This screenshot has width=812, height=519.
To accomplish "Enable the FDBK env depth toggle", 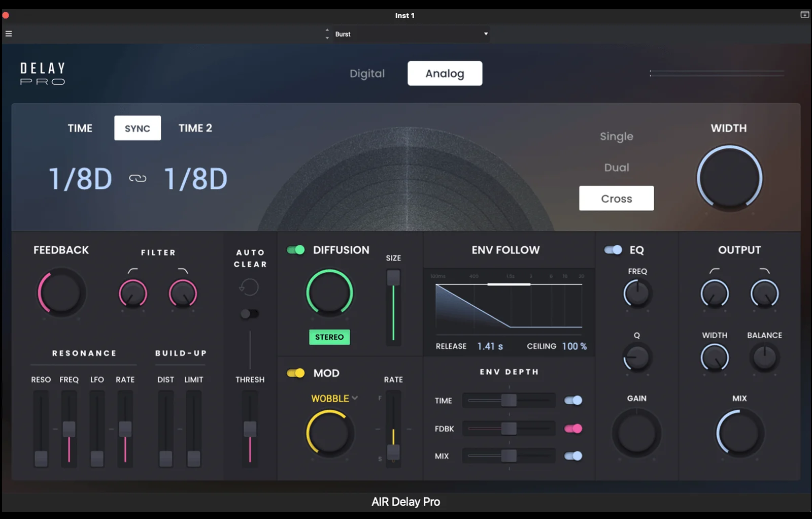I will (572, 429).
